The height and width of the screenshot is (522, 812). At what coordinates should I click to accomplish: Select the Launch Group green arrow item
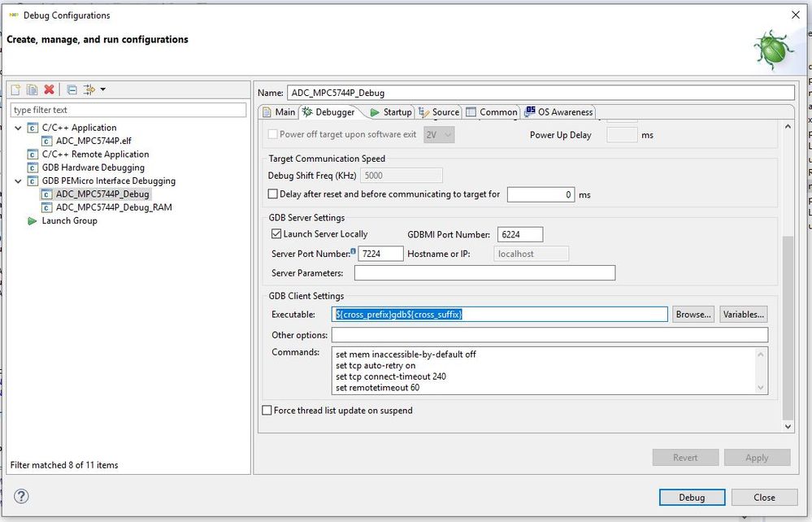click(x=33, y=221)
